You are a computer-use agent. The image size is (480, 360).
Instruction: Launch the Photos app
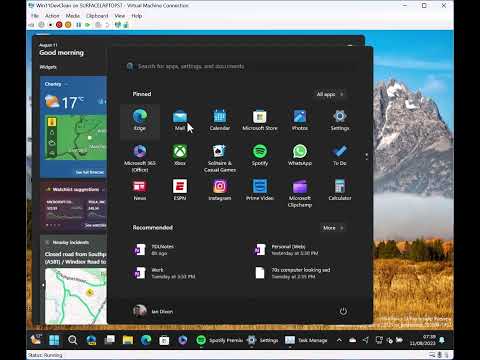(x=300, y=121)
